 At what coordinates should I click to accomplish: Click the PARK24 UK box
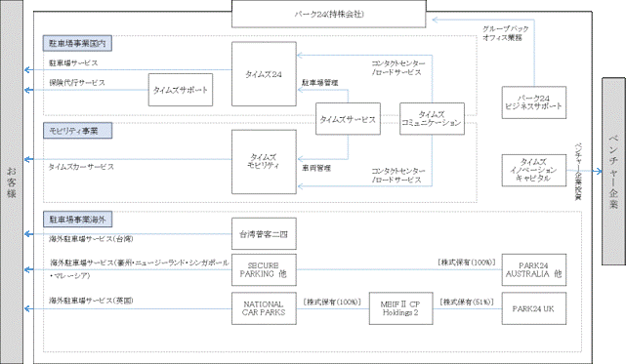coord(534,308)
